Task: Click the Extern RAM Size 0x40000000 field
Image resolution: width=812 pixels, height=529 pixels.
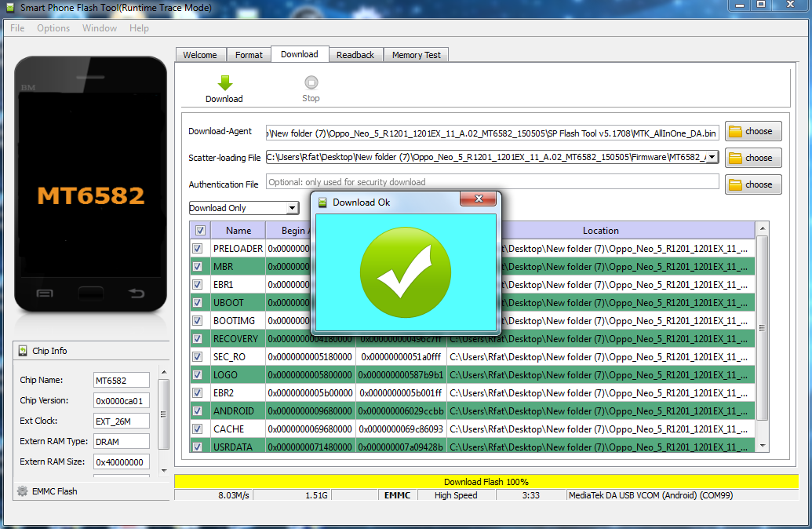Action: [121, 462]
